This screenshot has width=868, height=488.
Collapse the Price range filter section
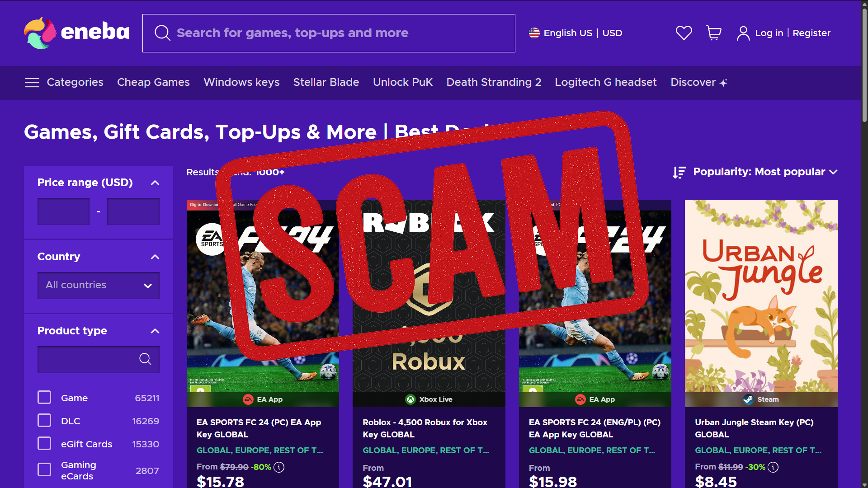[x=155, y=183]
